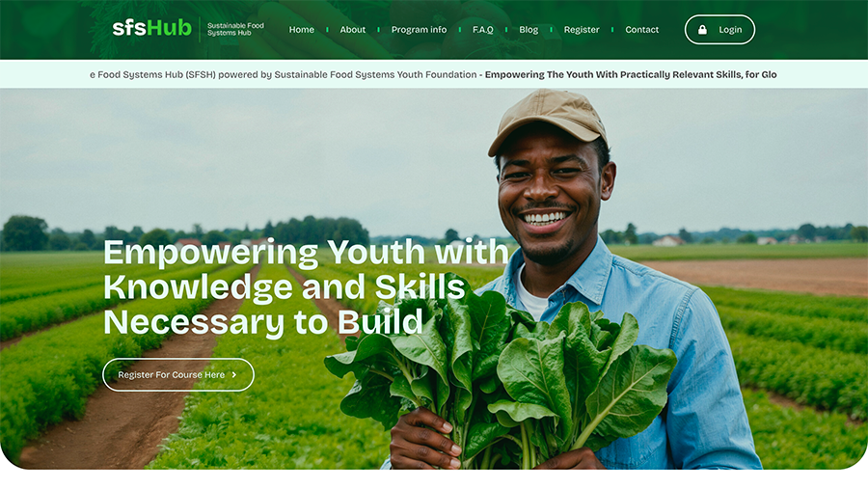Click the Register For Course Here button

pos(178,375)
